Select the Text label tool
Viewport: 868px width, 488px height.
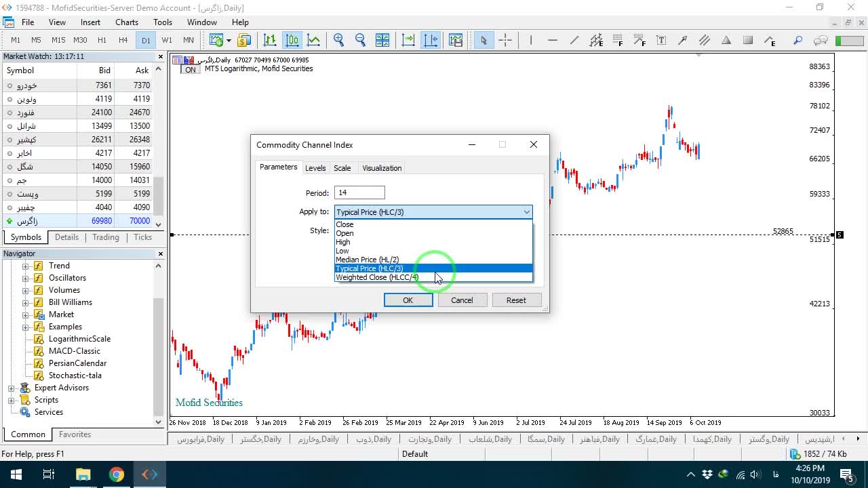661,40
